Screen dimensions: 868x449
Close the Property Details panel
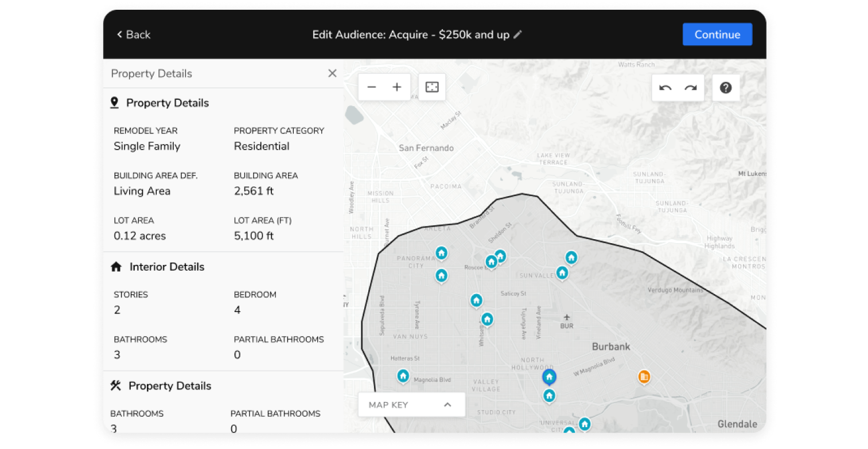[332, 73]
